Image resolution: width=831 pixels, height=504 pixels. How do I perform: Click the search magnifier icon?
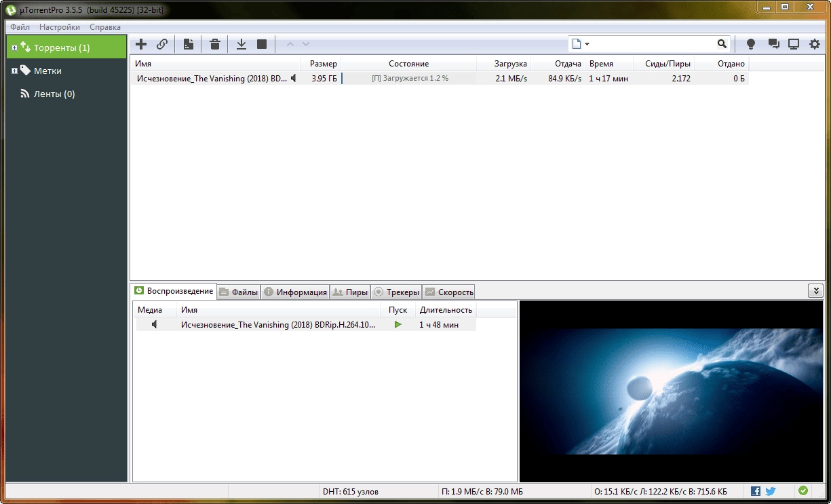tap(722, 44)
